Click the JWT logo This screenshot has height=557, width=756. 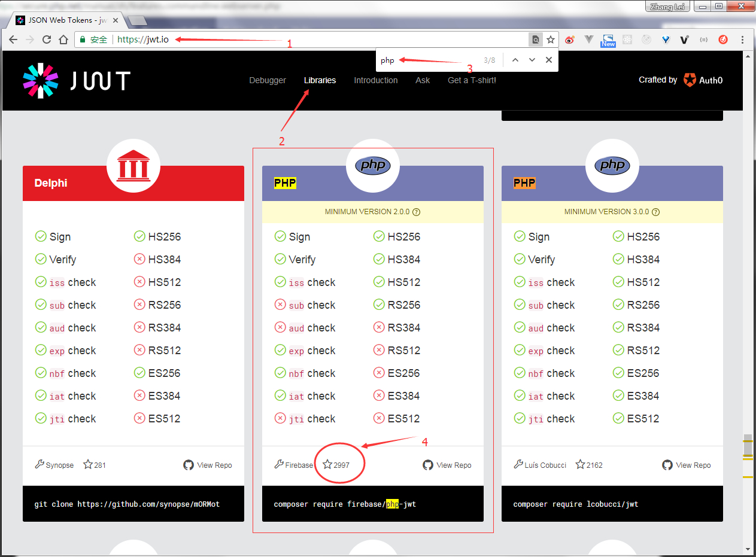tap(77, 80)
